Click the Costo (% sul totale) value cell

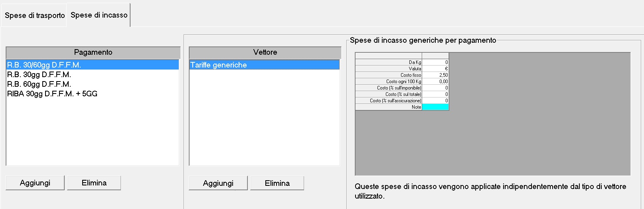[435, 94]
